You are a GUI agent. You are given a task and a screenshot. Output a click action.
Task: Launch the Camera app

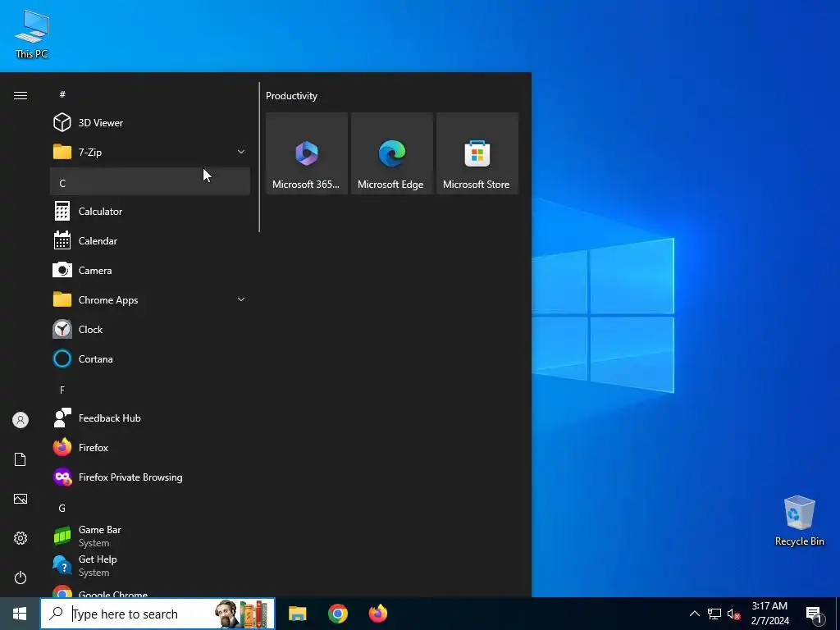150,270
